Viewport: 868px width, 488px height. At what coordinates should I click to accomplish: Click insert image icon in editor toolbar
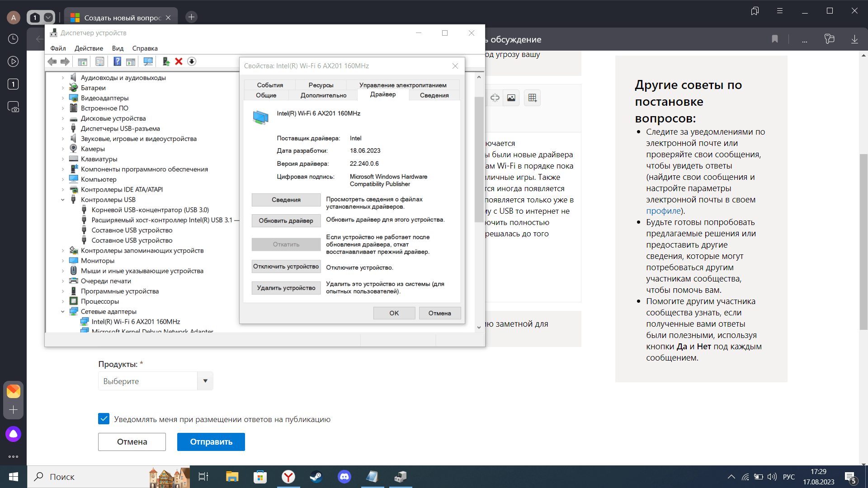pyautogui.click(x=511, y=98)
